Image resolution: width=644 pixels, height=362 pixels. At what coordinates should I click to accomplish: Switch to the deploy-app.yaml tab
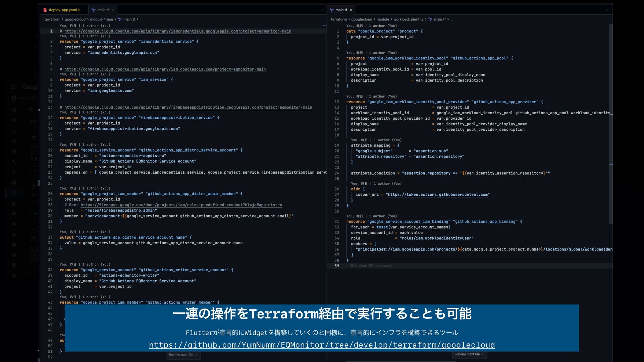(x=64, y=10)
